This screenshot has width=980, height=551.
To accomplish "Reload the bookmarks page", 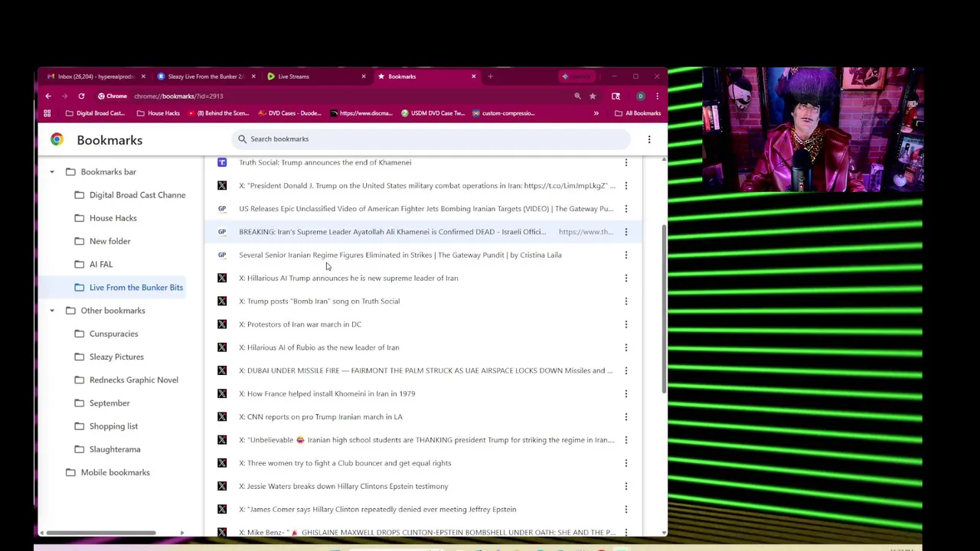I will pyautogui.click(x=81, y=96).
